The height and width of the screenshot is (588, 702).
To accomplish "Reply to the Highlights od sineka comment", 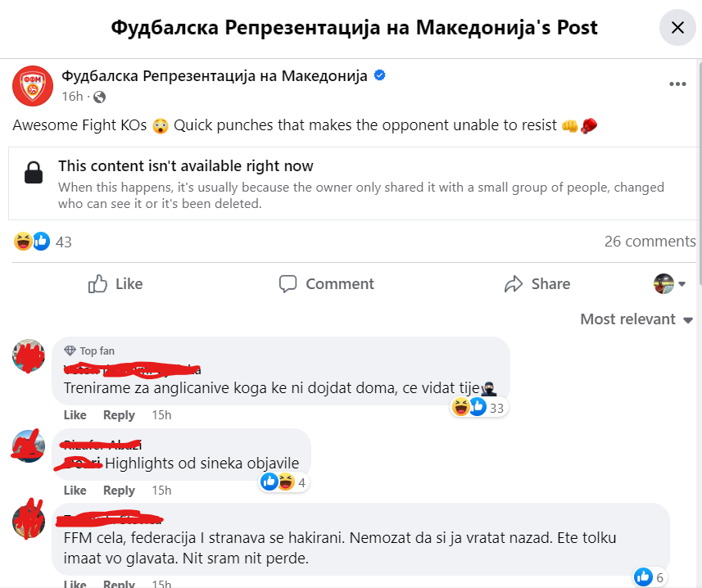I will tap(119, 490).
